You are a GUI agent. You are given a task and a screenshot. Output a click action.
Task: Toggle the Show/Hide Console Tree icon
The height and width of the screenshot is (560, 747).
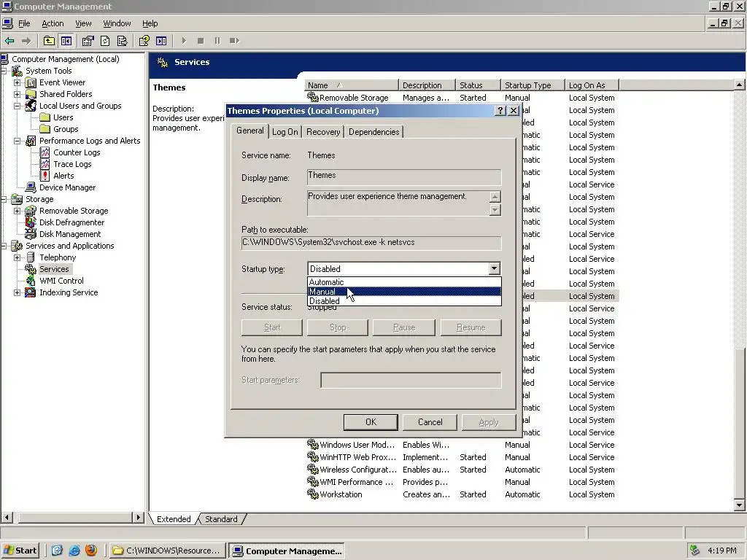(66, 41)
